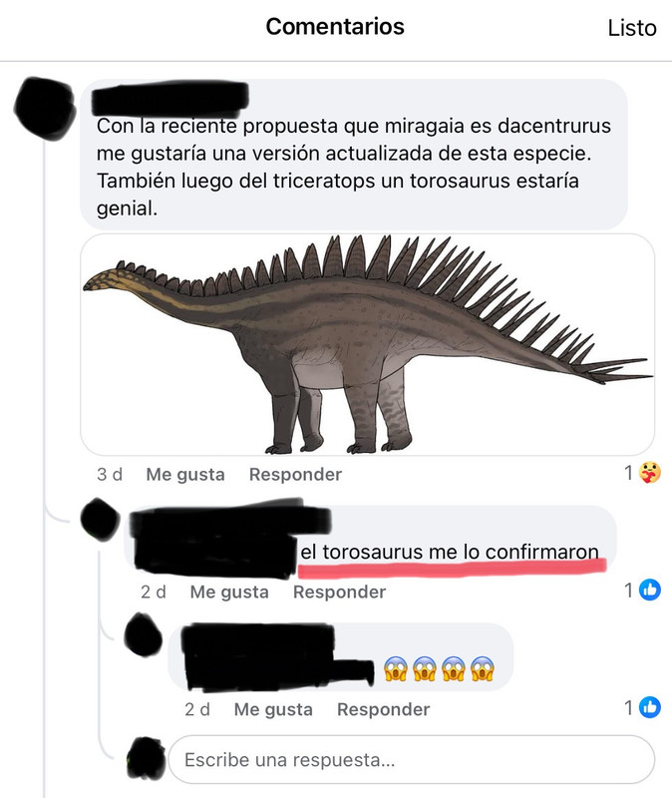672x798 pixels.
Task: Open your avatar beside the reply field
Action: click(146, 759)
